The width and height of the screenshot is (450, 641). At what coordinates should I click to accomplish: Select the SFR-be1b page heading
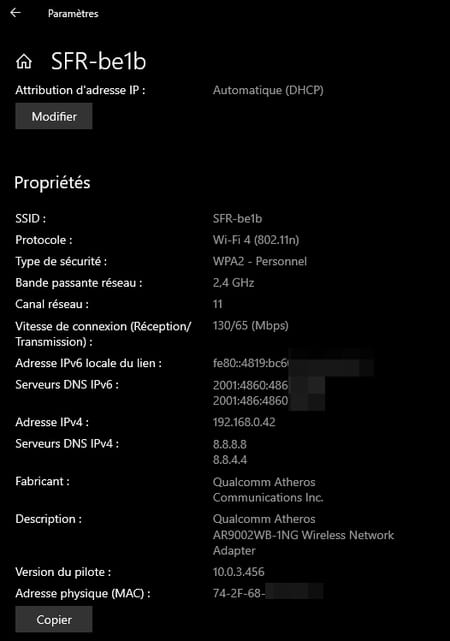pos(99,61)
